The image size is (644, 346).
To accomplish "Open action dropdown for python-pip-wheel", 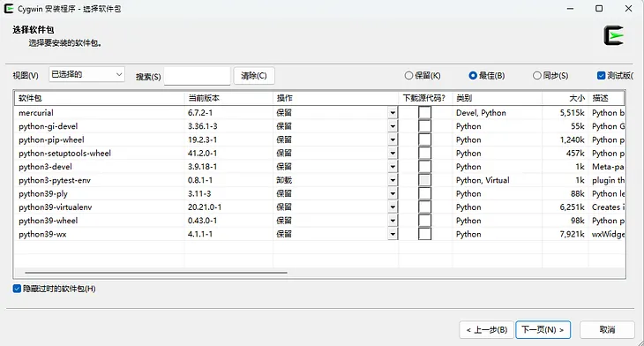I will [x=393, y=139].
